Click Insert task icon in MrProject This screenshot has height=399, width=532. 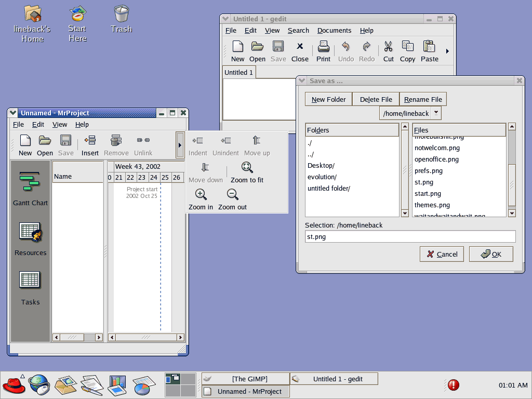90,140
